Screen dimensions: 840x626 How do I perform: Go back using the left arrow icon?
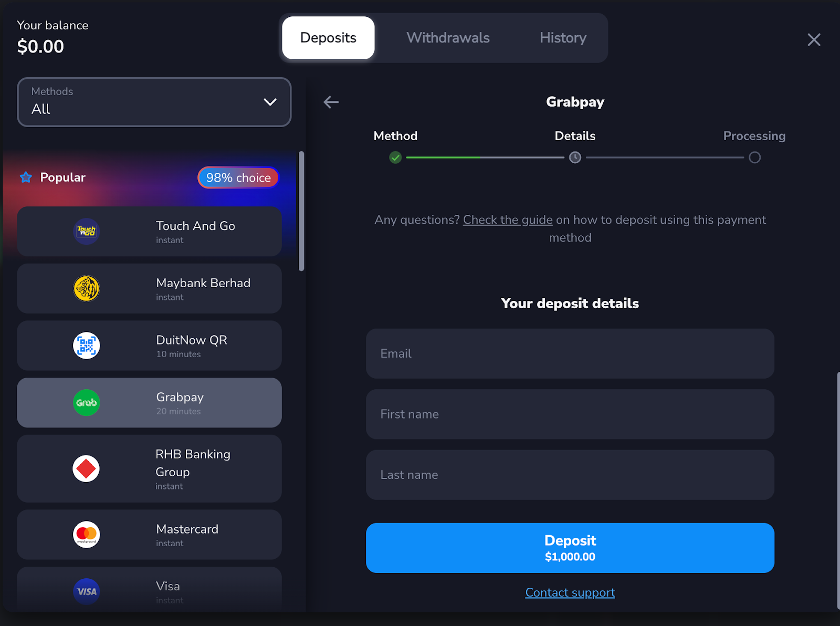tap(331, 102)
